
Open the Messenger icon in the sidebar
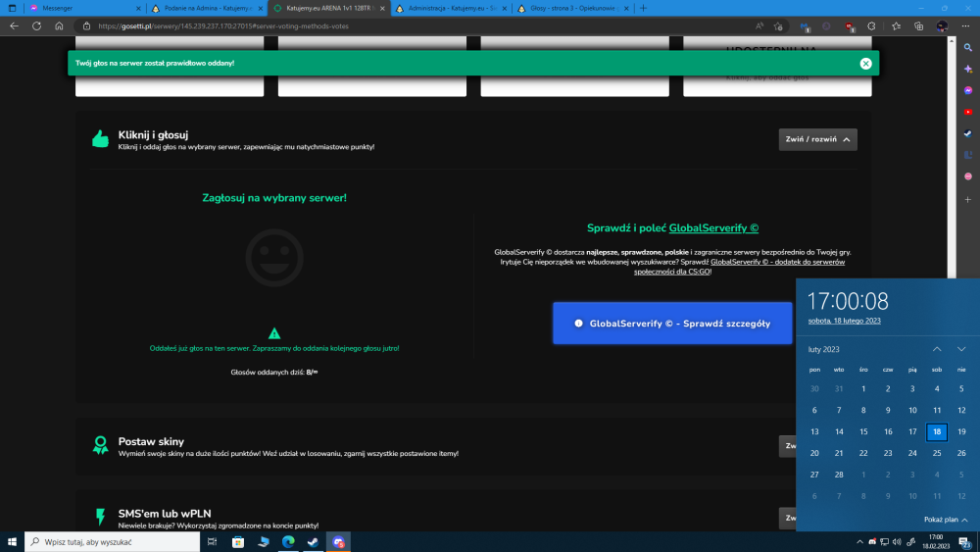click(x=968, y=90)
